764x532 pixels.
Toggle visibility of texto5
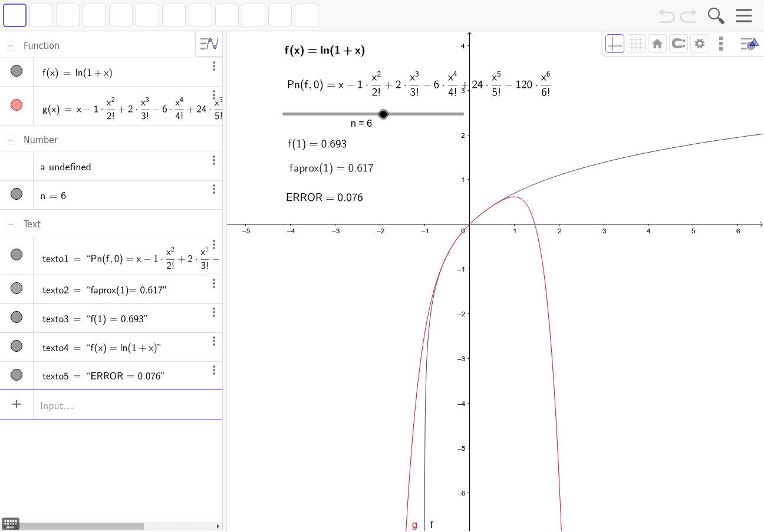tap(17, 375)
